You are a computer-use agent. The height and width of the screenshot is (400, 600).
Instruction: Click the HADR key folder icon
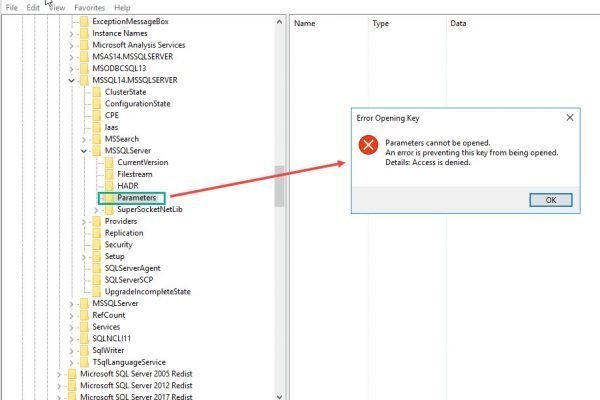coord(108,186)
